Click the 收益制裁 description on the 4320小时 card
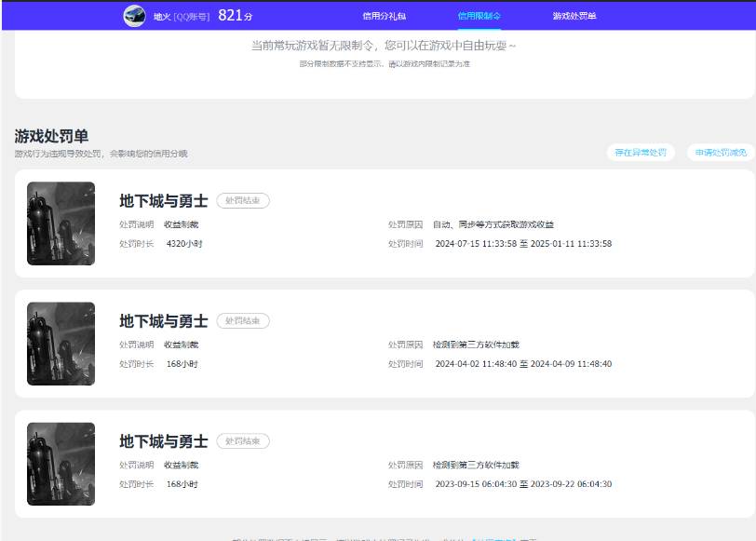This screenshot has height=541, width=756. [x=182, y=224]
